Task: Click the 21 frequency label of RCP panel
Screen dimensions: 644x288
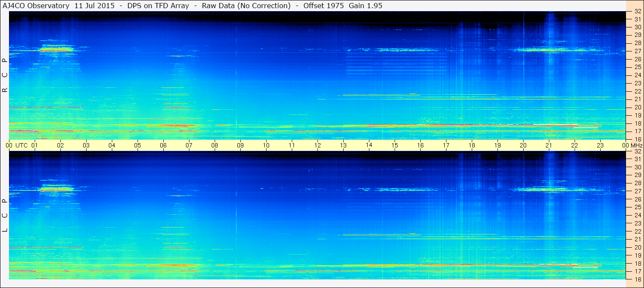Action: click(x=637, y=99)
